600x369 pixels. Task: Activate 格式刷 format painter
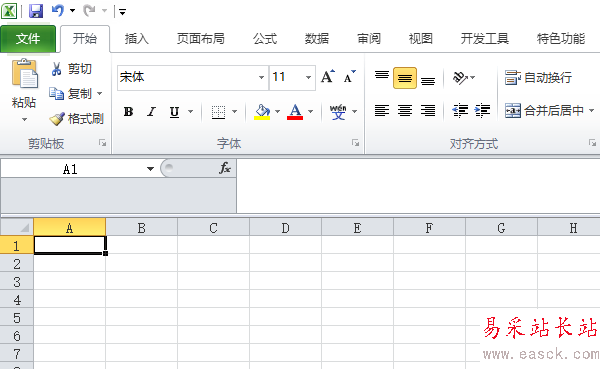[x=77, y=119]
